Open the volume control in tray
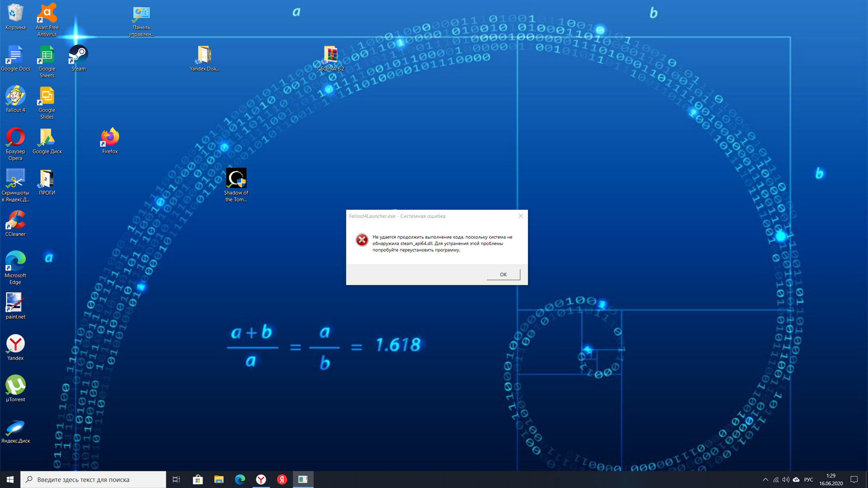Viewport: 868px width, 488px height. coord(786,479)
